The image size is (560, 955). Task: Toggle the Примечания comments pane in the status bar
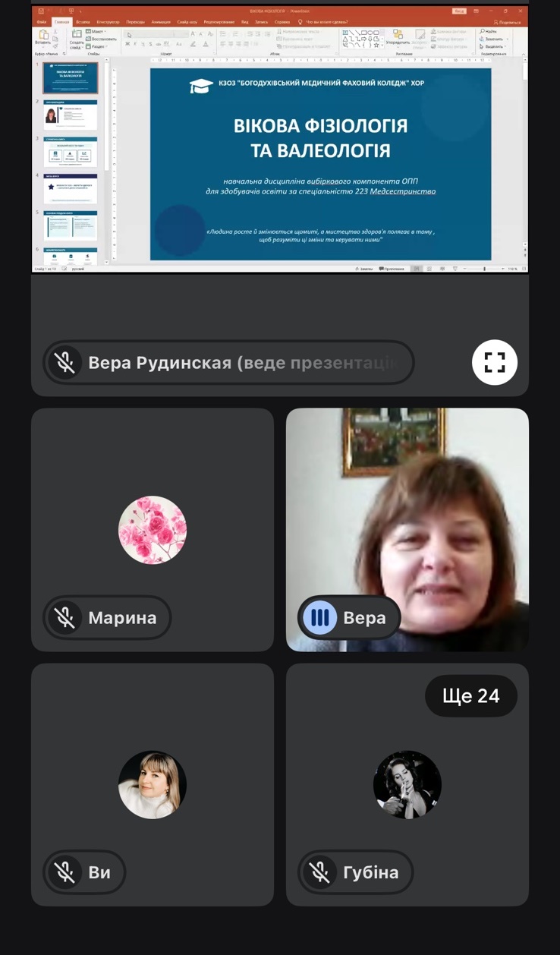click(x=392, y=269)
